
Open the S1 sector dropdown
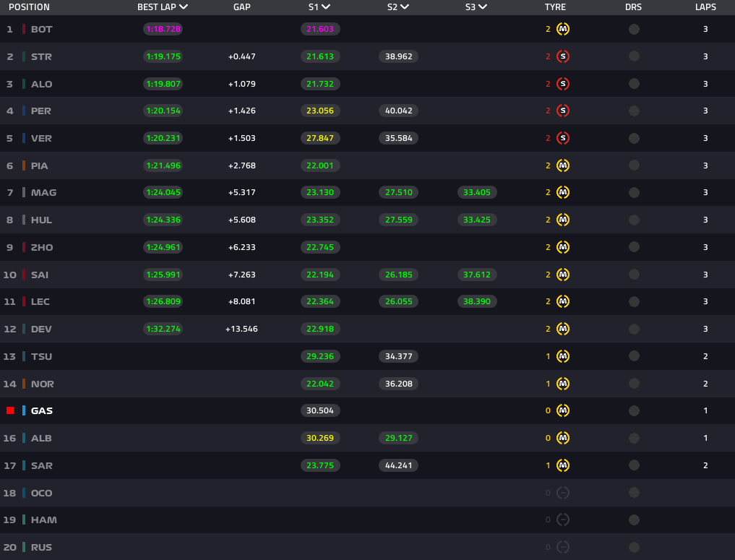point(327,7)
